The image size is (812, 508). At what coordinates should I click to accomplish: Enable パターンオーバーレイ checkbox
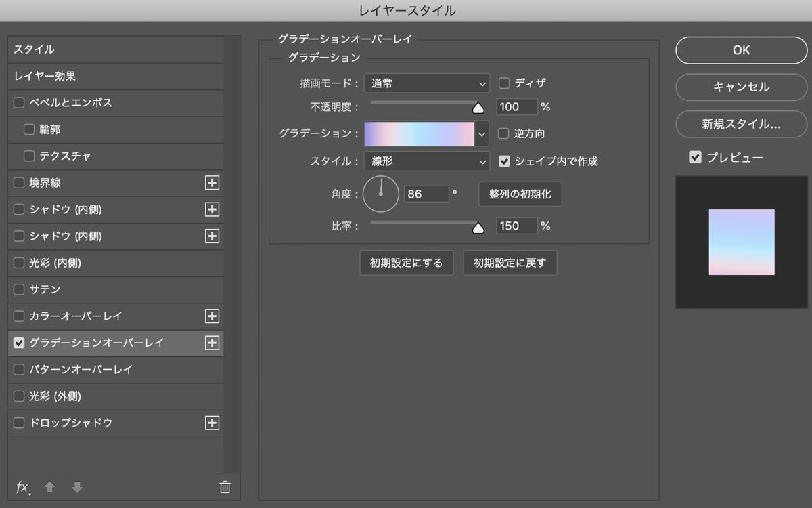(19, 369)
